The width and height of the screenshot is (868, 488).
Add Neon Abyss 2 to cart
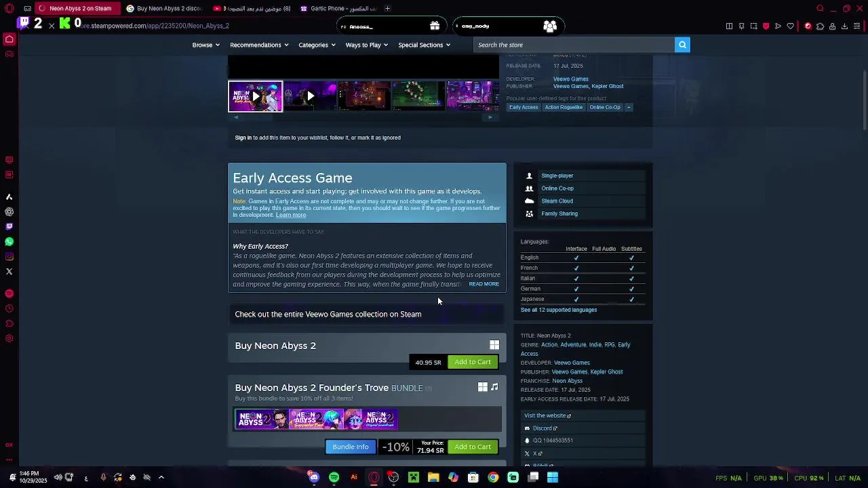tap(473, 362)
